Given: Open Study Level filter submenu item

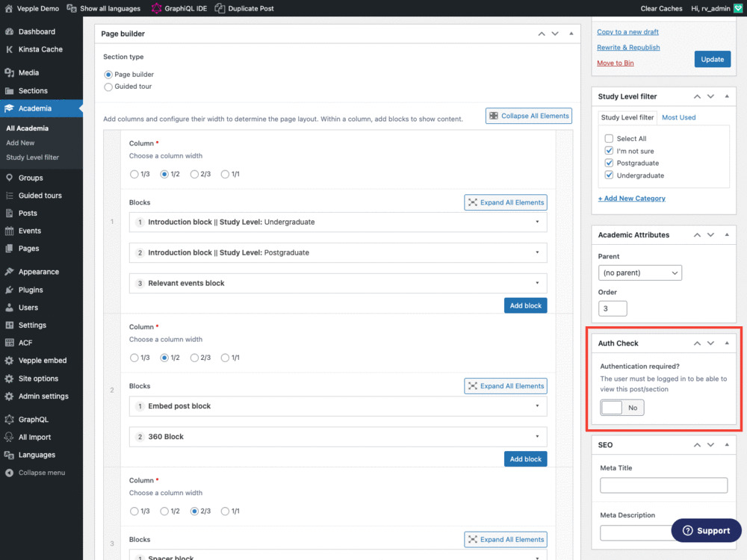Looking at the screenshot, I should click(32, 157).
